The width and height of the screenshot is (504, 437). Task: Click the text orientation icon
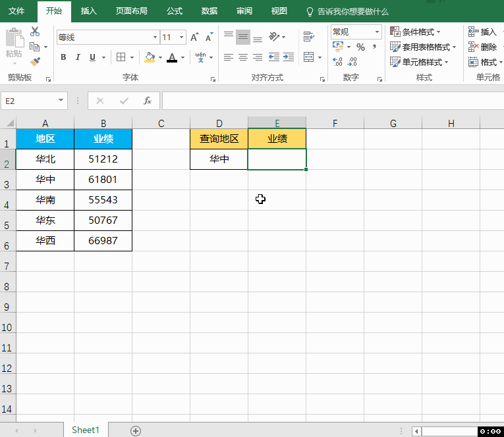[x=274, y=37]
